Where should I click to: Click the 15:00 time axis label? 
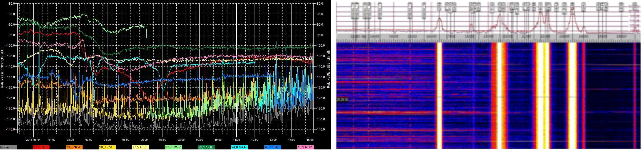[x=310, y=140]
